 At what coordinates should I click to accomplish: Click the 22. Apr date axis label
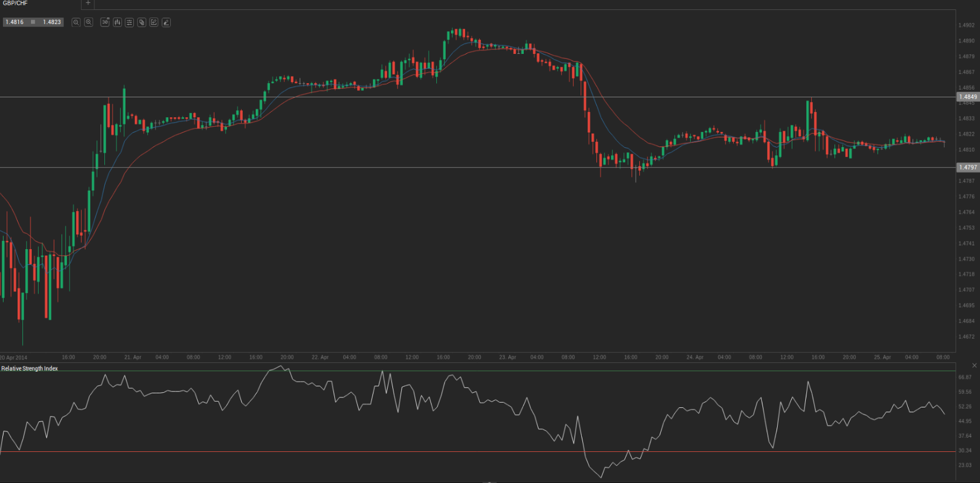[320, 357]
